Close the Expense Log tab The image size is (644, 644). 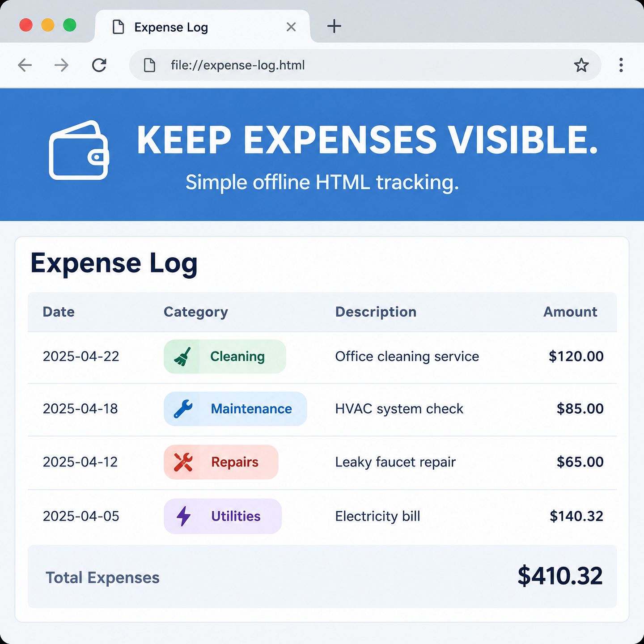[x=291, y=27]
